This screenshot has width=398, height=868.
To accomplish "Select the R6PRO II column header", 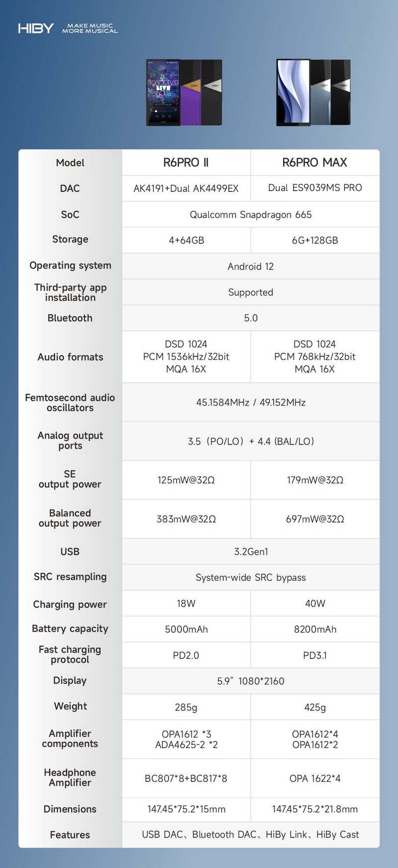I will click(x=186, y=163).
